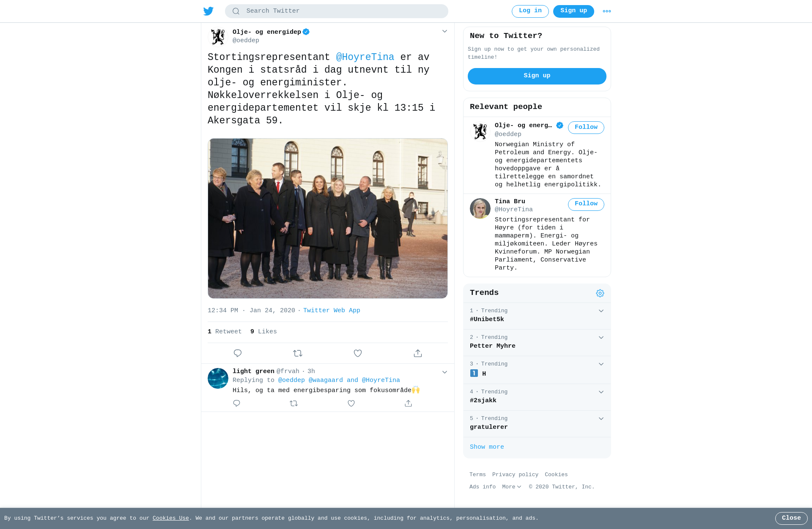
Task: Retweet the light green reply
Action: tap(294, 404)
